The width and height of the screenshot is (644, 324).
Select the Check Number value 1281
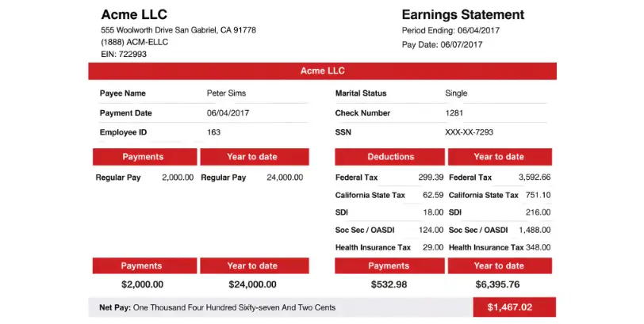[x=455, y=113]
